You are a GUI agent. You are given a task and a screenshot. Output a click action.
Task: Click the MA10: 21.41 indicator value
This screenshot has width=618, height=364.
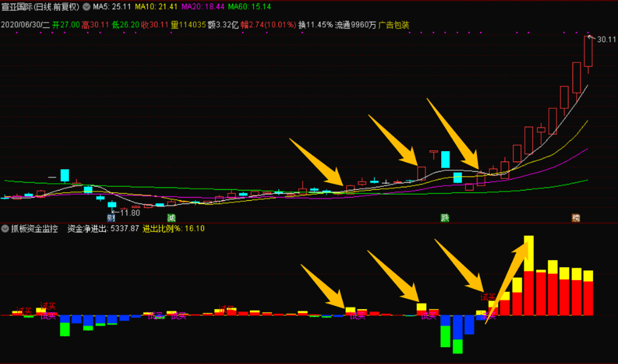(x=156, y=7)
